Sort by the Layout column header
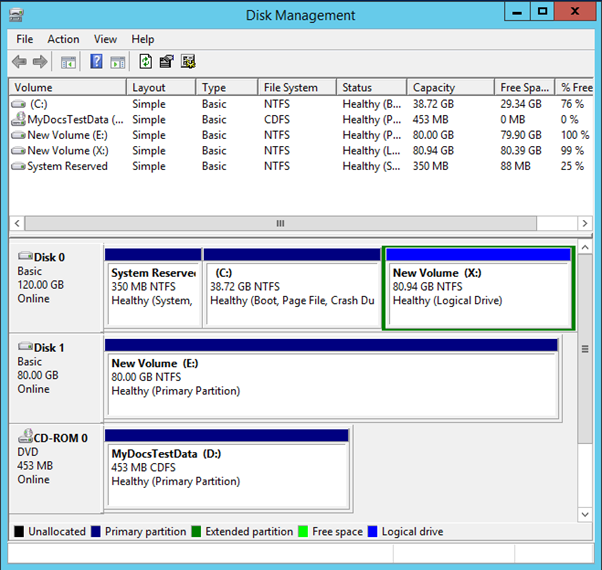Viewport: 602px width, 570px height. click(161, 88)
